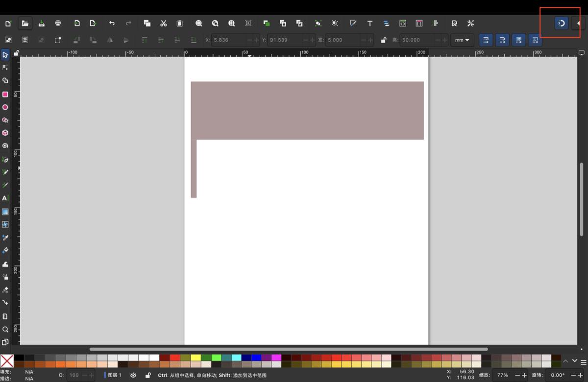Select the Eraser tool

pos(5,290)
